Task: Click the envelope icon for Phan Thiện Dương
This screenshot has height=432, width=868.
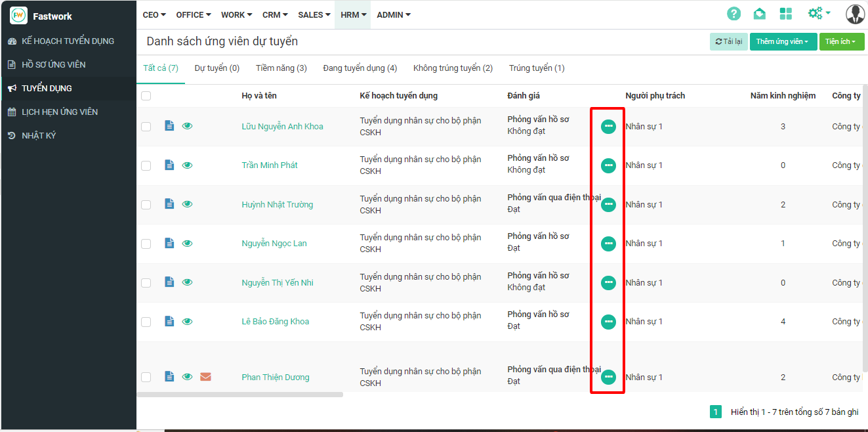Action: [205, 377]
